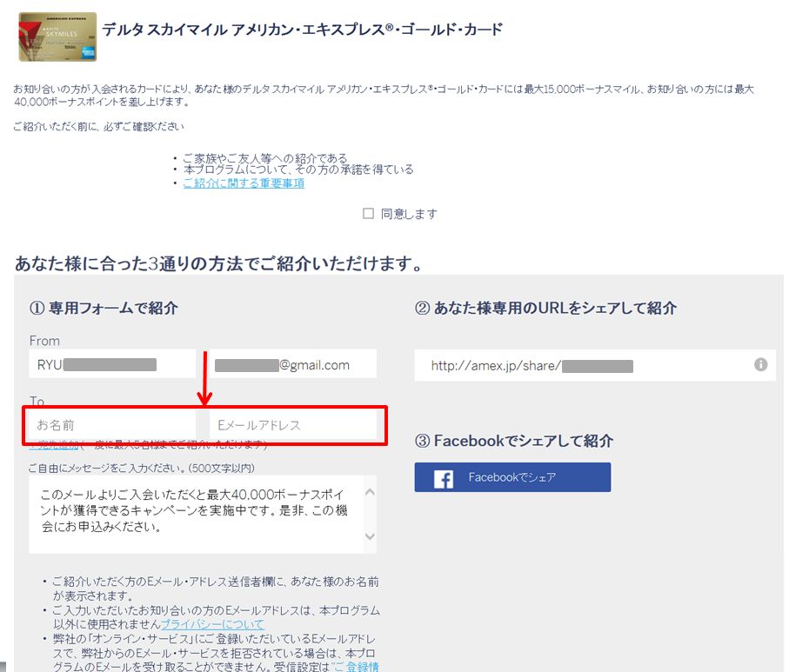
Task: Click the message box scroll up arrow
Action: 370,492
